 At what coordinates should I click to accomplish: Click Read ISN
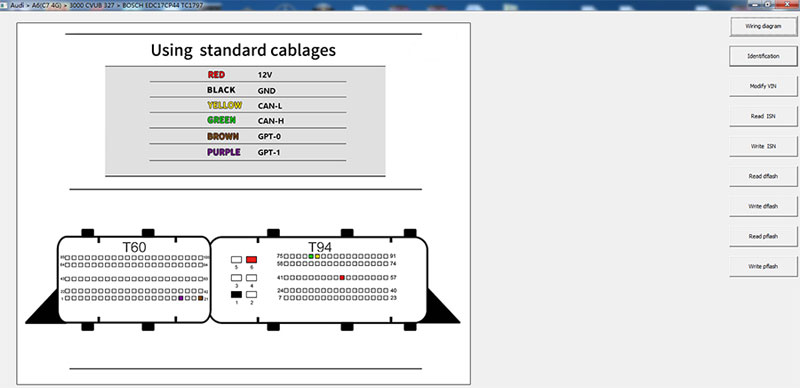[x=763, y=116]
